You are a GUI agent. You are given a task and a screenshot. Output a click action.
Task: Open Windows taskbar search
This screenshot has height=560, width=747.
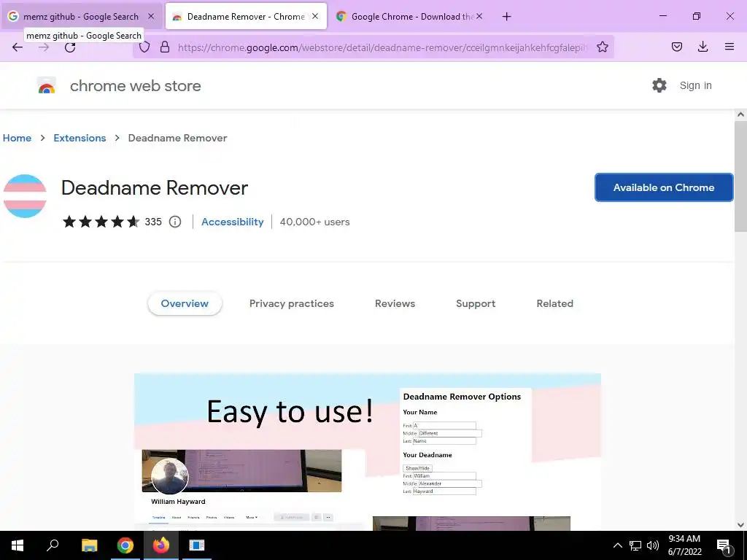click(x=53, y=545)
